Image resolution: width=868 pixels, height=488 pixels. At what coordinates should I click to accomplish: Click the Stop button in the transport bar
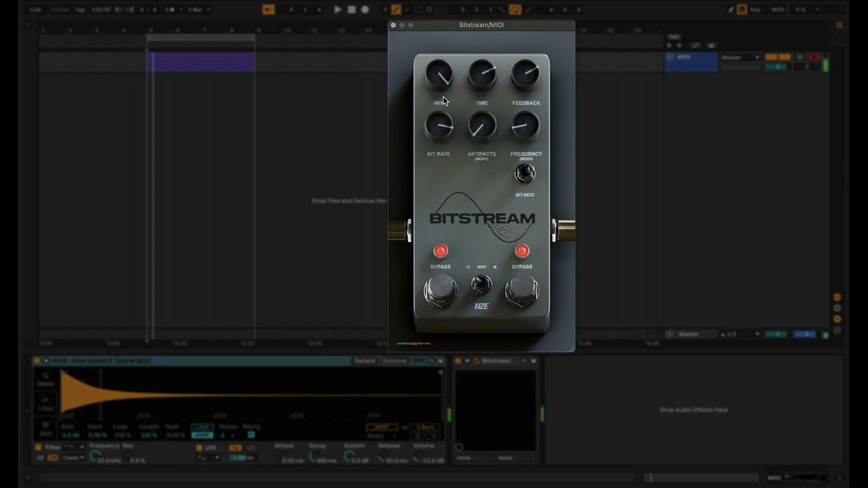351,9
